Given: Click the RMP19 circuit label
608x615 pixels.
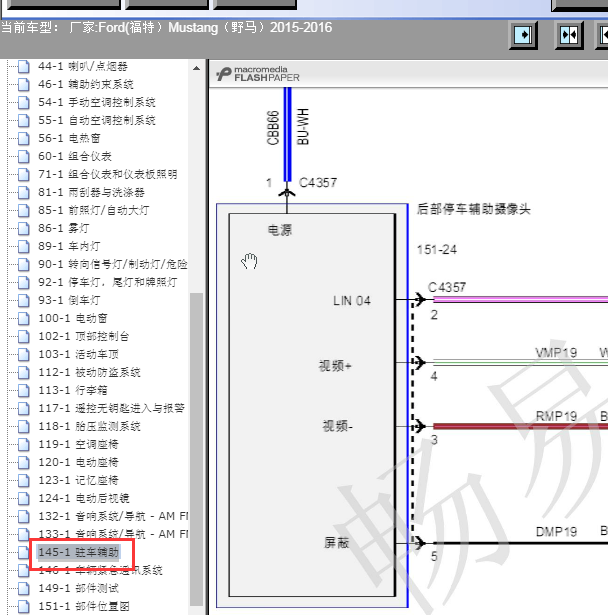Looking at the screenshot, I should 556,416.
